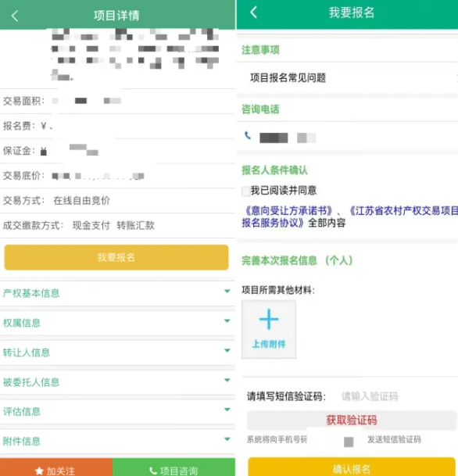458x476 pixels.
Task: Click the 获取验证码 button
Action: (x=352, y=421)
